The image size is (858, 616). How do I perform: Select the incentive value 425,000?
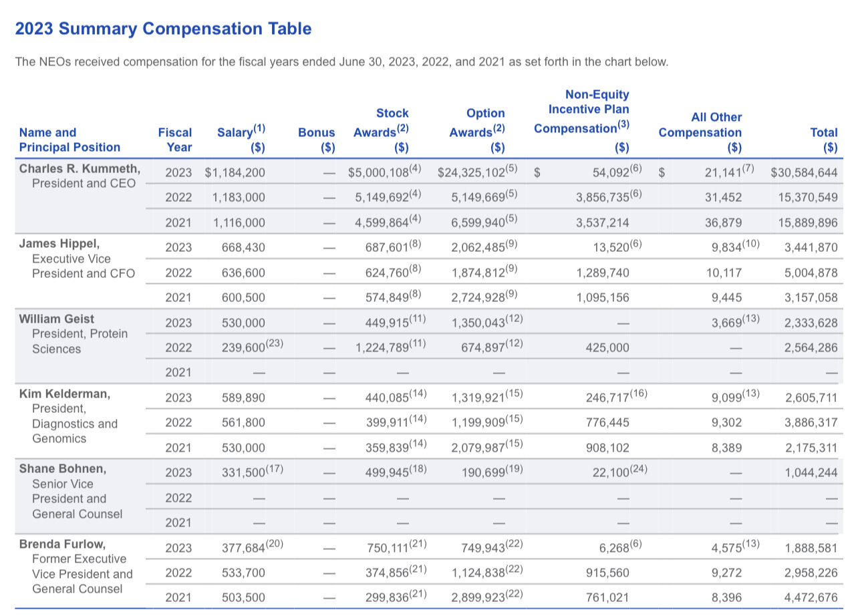[607, 347]
